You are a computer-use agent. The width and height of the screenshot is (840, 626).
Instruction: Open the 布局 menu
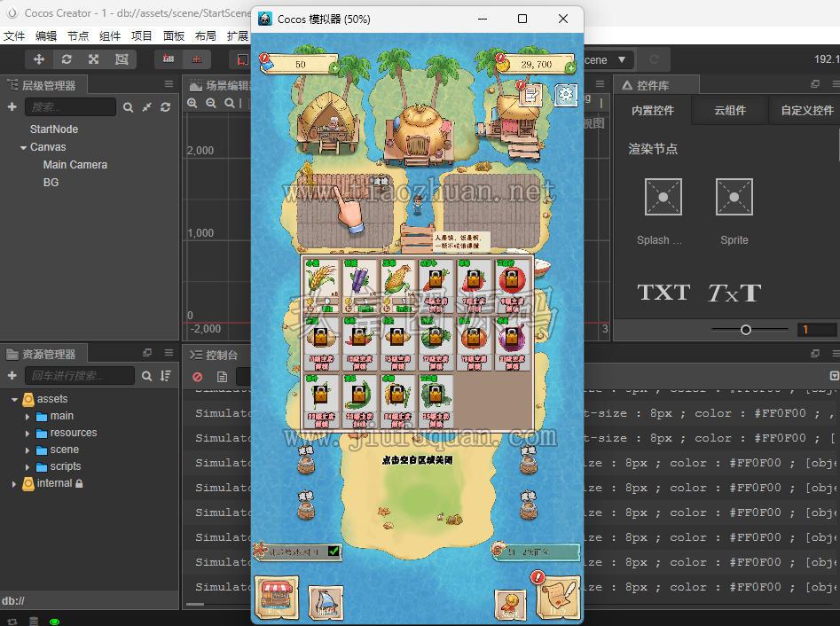206,35
